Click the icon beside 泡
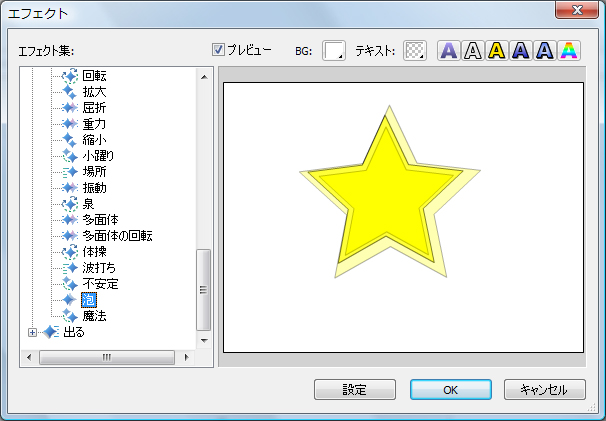Image resolution: width=606 pixels, height=421 pixels. pyautogui.click(x=70, y=300)
